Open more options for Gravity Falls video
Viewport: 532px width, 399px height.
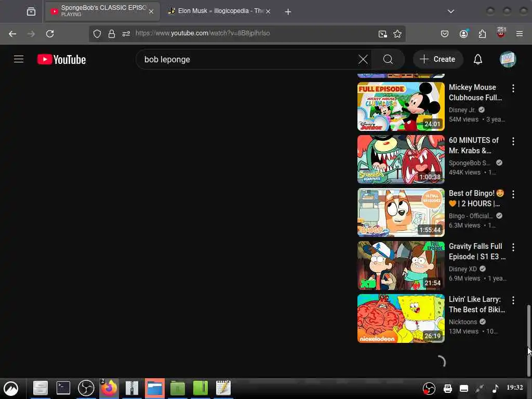pos(513,247)
